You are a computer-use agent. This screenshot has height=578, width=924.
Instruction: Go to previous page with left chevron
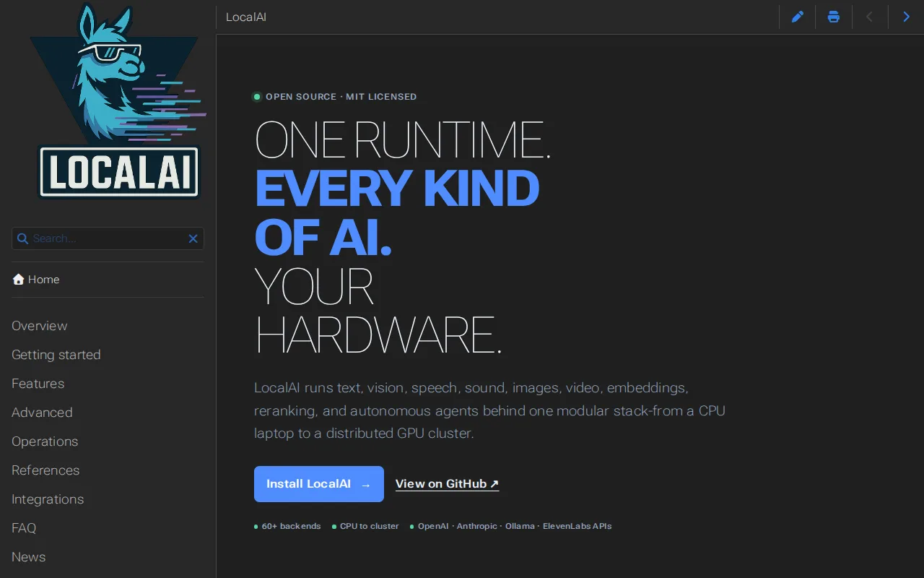(870, 17)
